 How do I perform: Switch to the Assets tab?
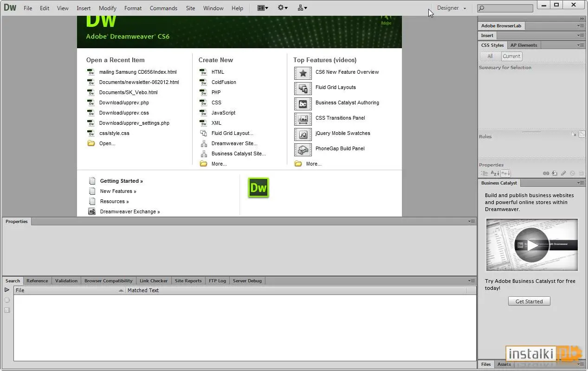tap(504, 364)
